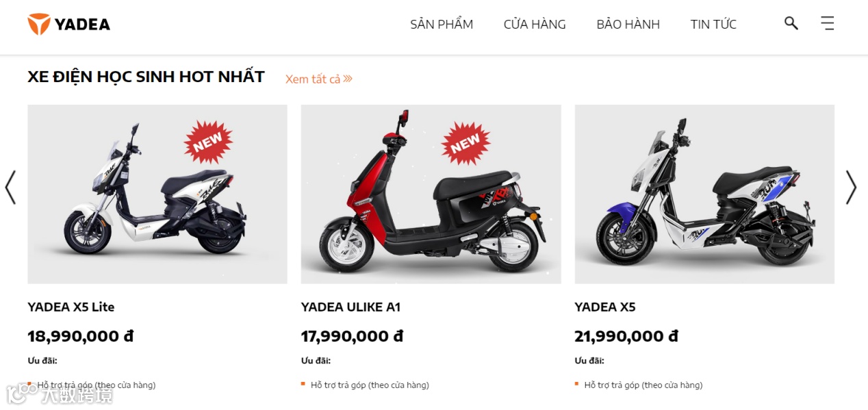Open YADEA X5 Lite product title
The image size is (868, 410).
[71, 307]
